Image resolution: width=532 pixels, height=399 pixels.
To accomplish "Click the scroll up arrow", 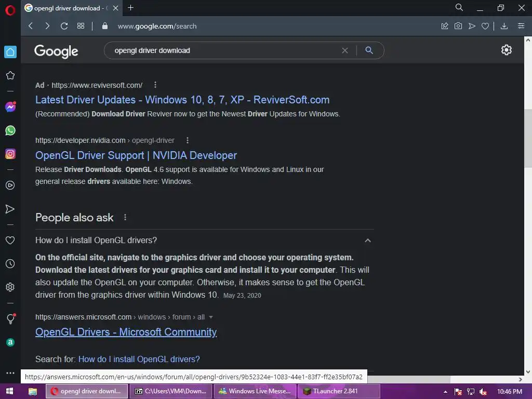I will click(528, 40).
